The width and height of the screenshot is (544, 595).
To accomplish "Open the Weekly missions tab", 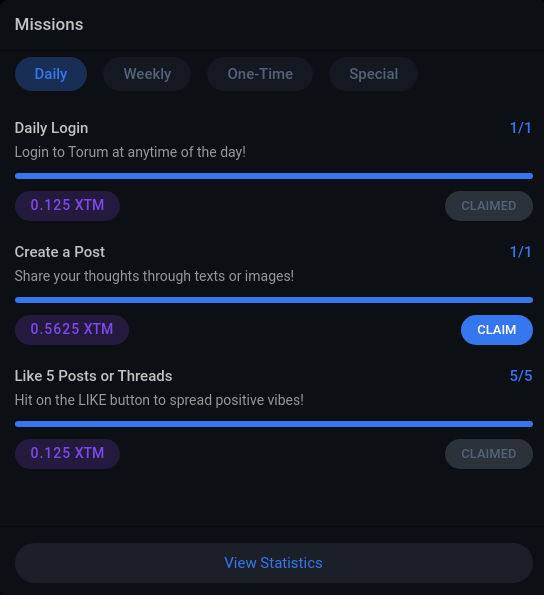I will (147, 74).
